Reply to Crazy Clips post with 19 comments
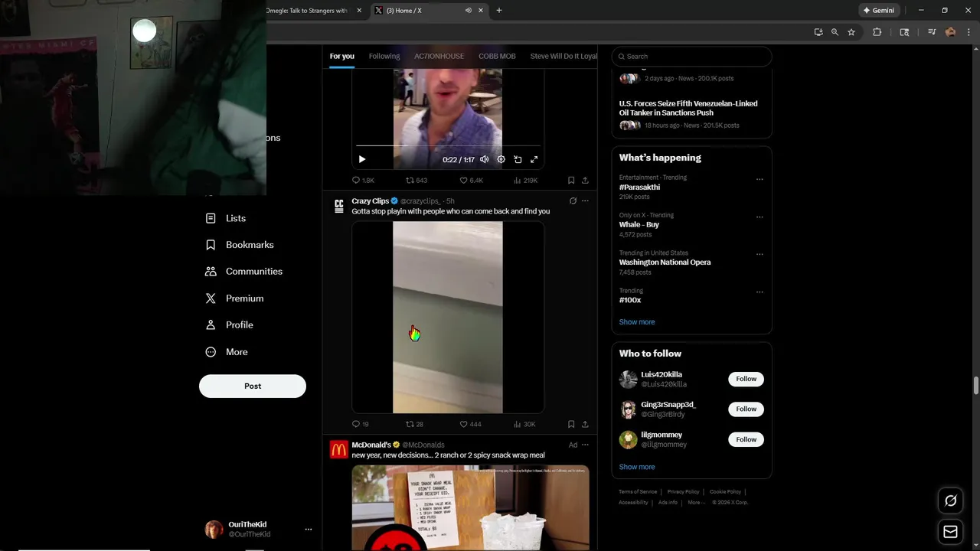The width and height of the screenshot is (980, 551). [360, 424]
